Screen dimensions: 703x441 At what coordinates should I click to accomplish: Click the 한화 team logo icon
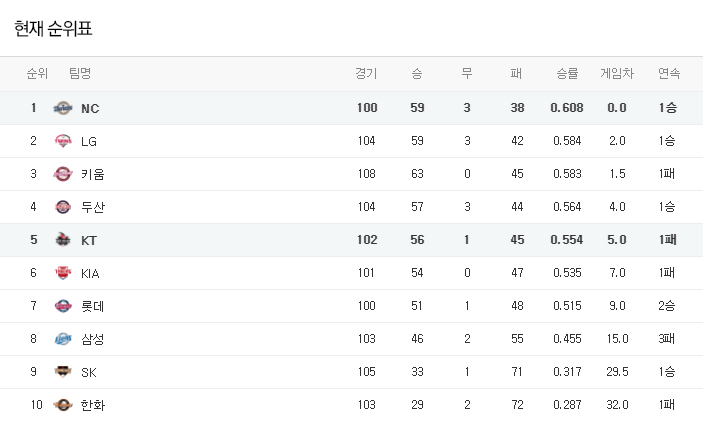click(63, 405)
